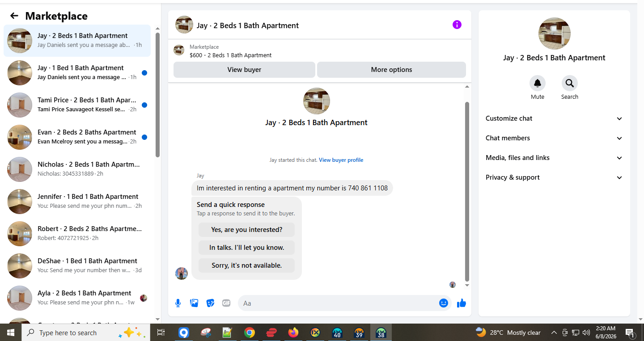Screen dimensions: 644x341
Task: Click the large listing photo in right panel
Action: tap(555, 34)
